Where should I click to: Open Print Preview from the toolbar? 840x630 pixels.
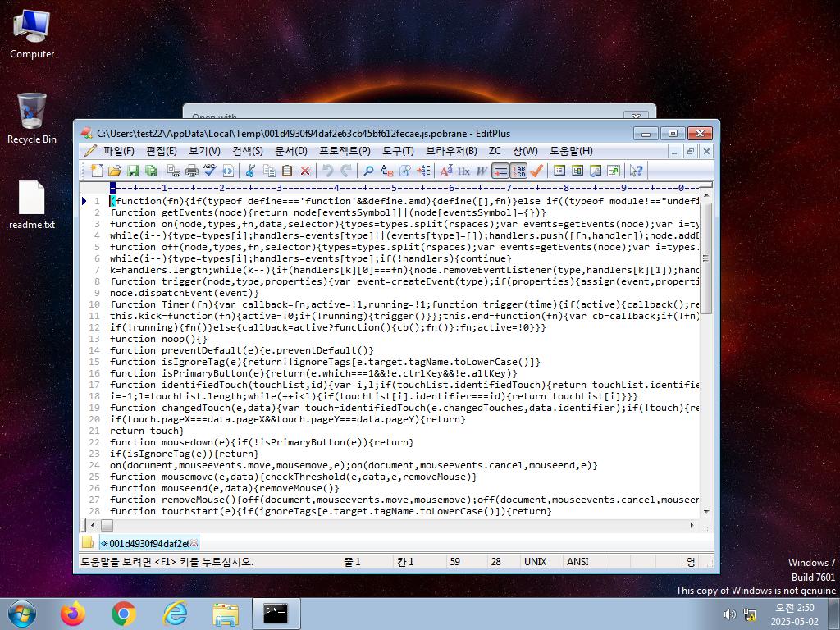tap(174, 171)
